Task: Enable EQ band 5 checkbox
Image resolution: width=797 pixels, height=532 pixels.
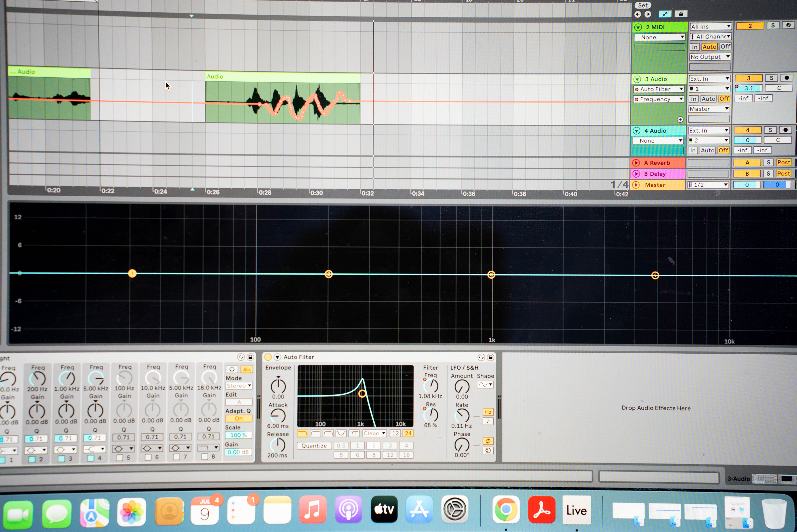Action: (120, 458)
